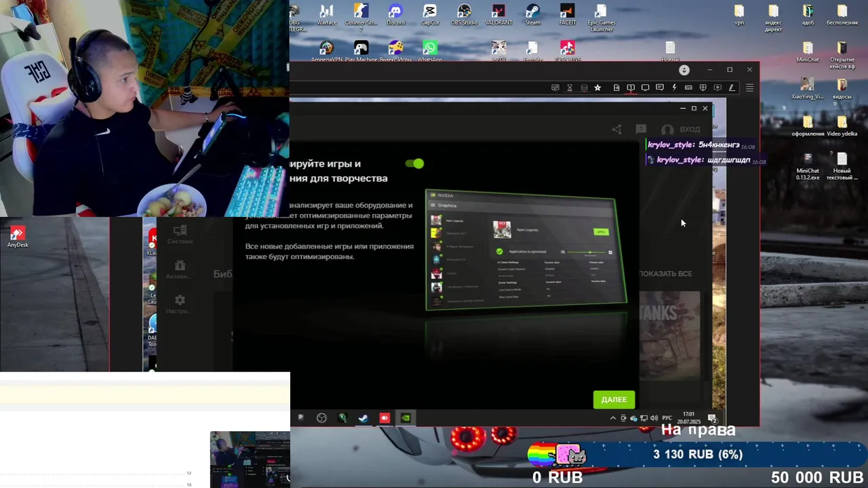Click the ПОКАЗАТЬ ВСЕ link
Image resolution: width=868 pixels, height=488 pixels.
[x=665, y=274]
